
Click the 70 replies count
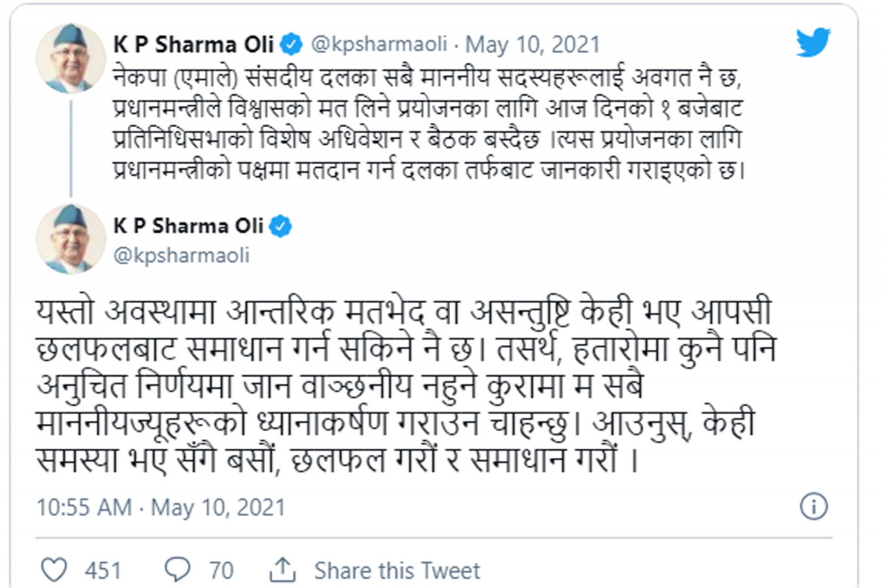(x=220, y=570)
